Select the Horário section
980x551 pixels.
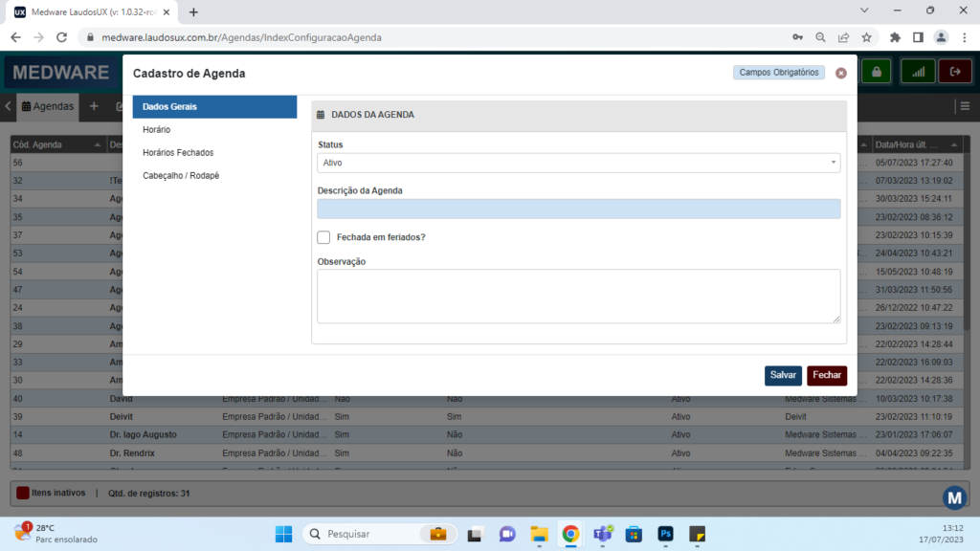(157, 129)
